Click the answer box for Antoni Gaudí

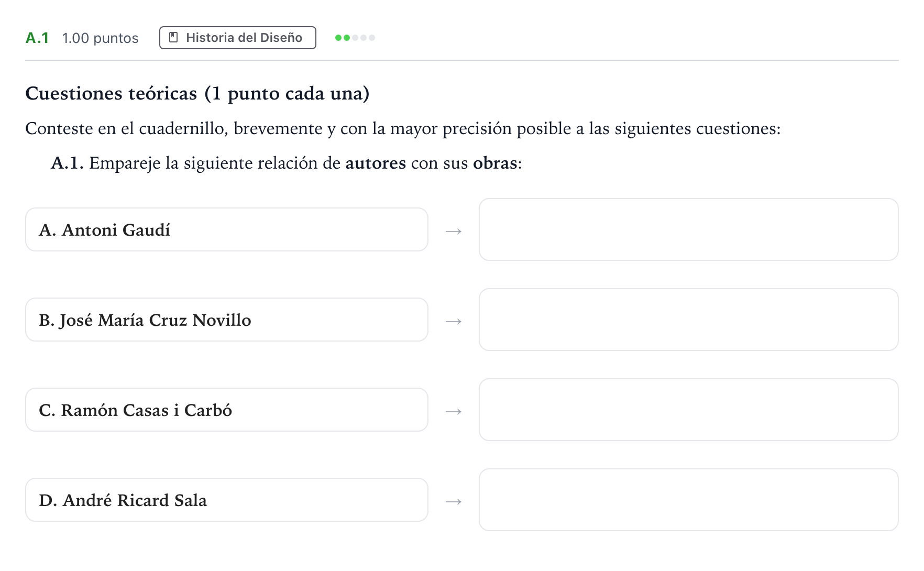[689, 229]
